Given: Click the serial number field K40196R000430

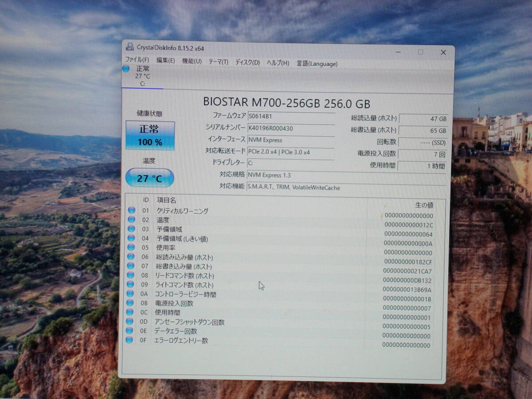Looking at the screenshot, I should pyautogui.click(x=291, y=129).
